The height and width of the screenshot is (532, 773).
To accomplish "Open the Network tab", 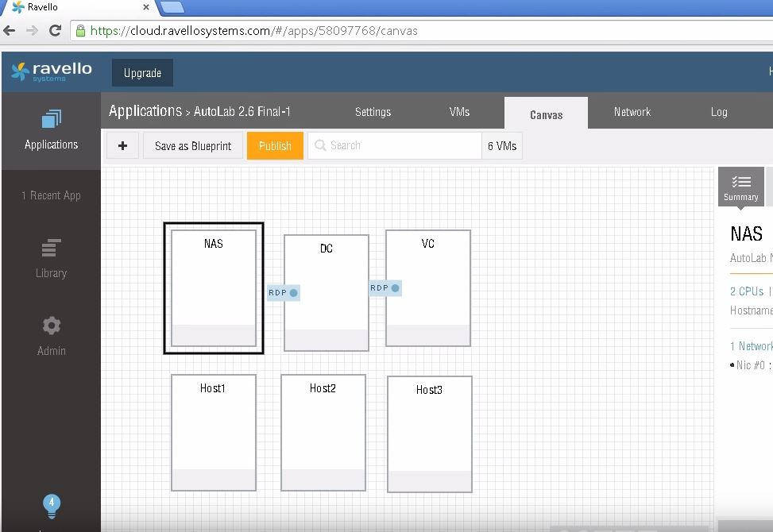I will [x=632, y=112].
